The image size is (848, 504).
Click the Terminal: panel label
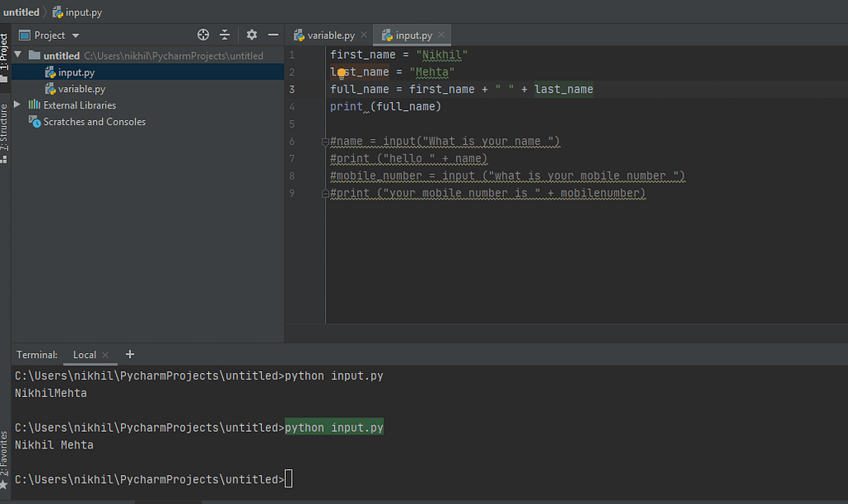tap(36, 355)
